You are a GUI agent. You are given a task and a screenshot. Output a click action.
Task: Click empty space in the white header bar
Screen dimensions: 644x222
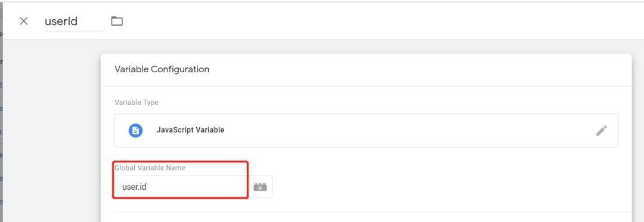click(370, 21)
